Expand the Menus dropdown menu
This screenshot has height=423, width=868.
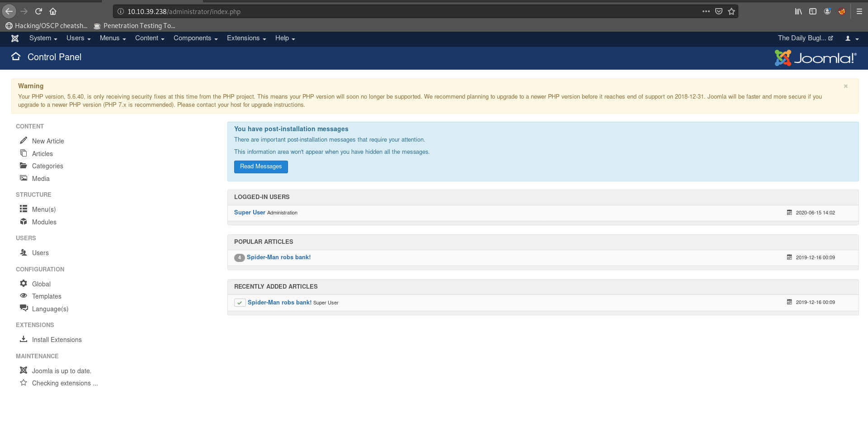coord(113,38)
